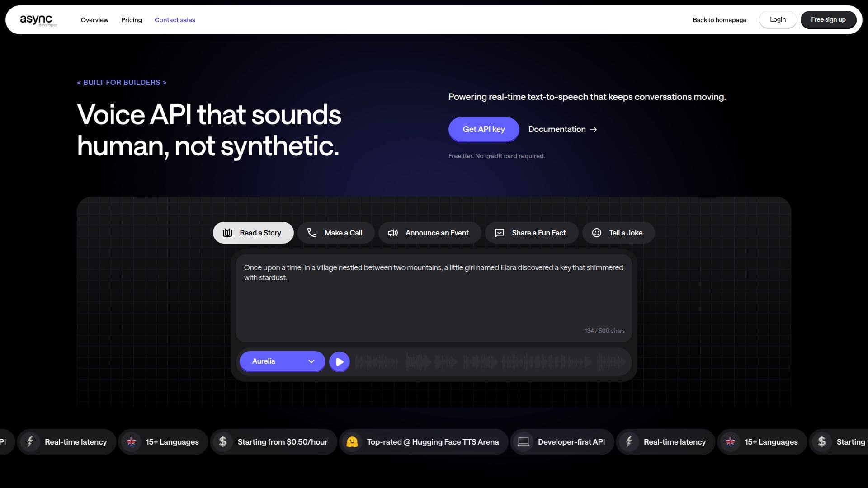Click the Hugging Face emoji icon
The width and height of the screenshot is (868, 488).
point(352,442)
